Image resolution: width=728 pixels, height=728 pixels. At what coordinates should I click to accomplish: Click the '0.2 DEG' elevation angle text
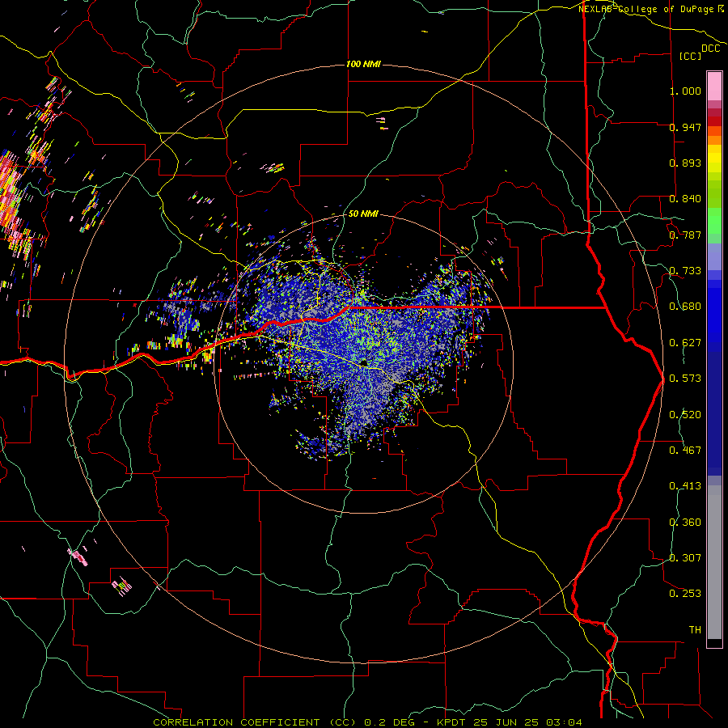click(389, 722)
